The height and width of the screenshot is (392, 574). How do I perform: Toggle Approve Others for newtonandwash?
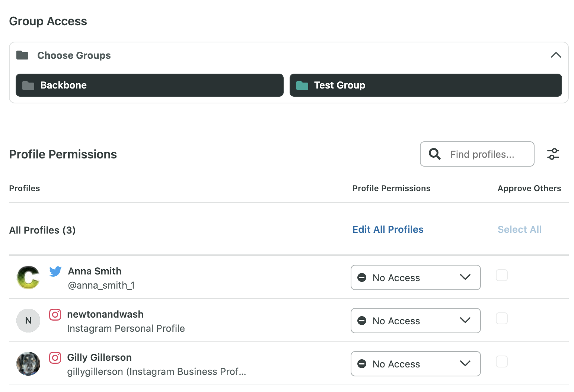(502, 318)
